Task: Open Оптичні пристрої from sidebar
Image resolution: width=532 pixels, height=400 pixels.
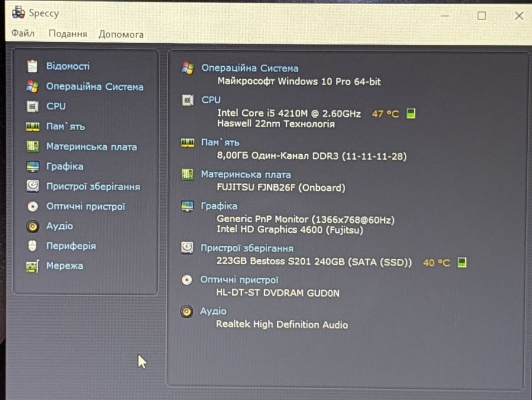Action: click(x=86, y=206)
